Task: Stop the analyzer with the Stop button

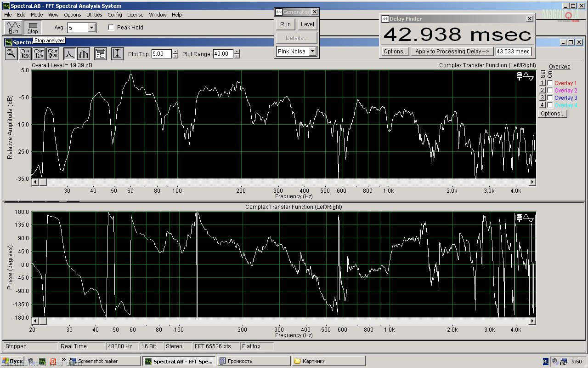Action: 33,28
